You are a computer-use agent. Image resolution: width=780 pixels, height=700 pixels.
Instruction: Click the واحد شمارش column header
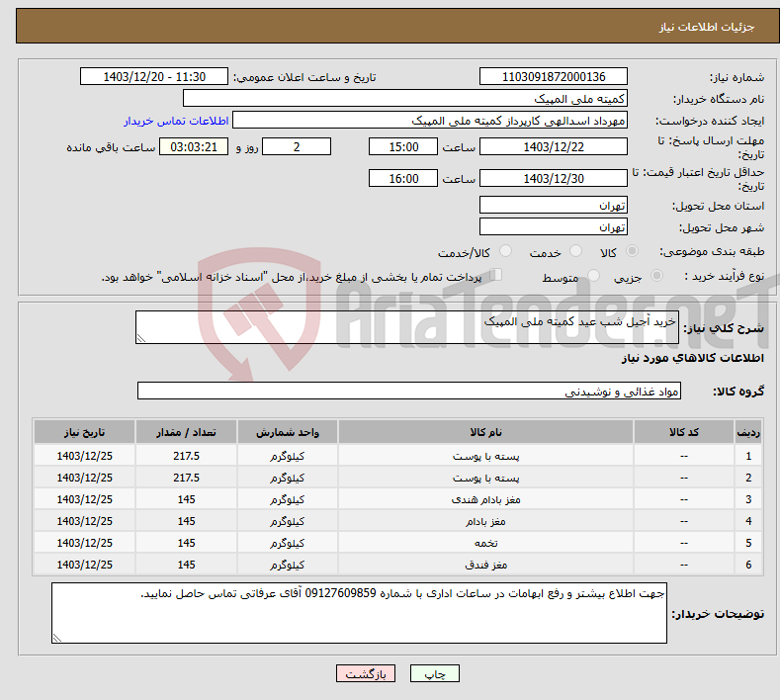point(288,432)
